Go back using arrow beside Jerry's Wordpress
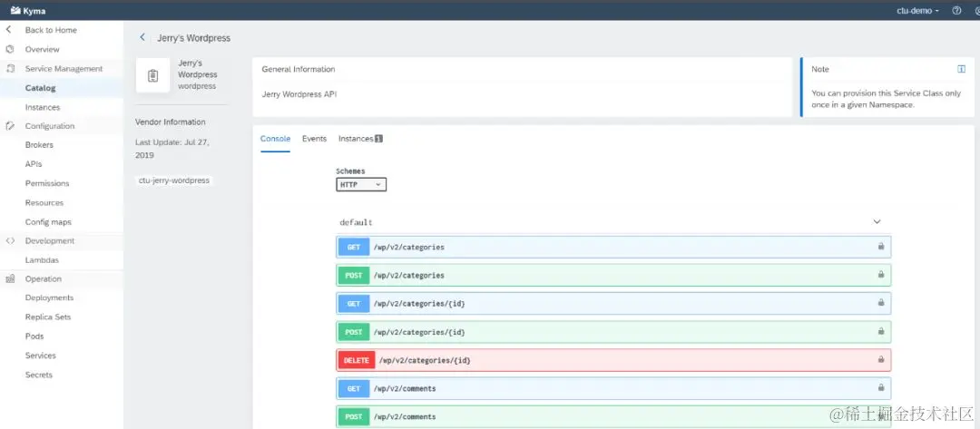 click(142, 37)
